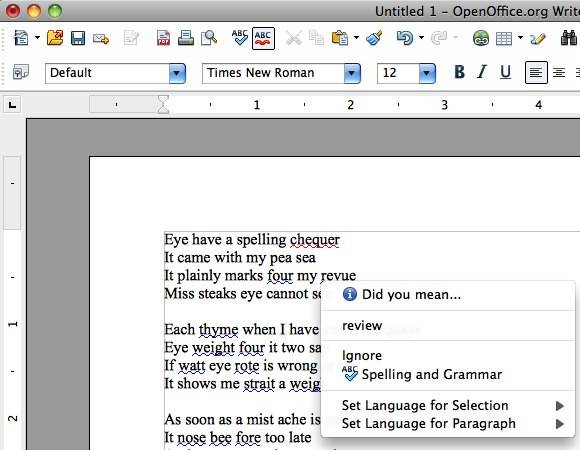This screenshot has width=580, height=450.
Task: Expand the font size dropdown arrow
Action: coord(427,73)
